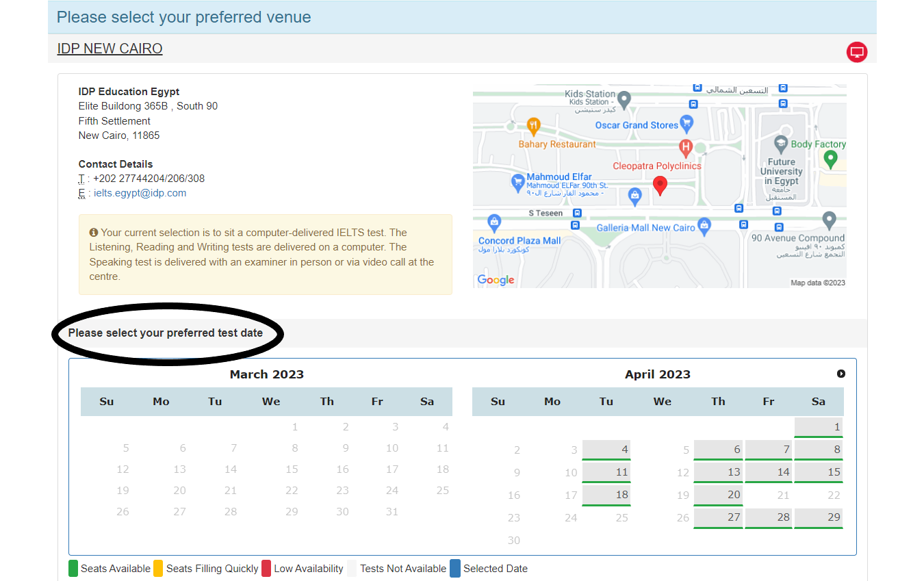Click the info icon in the yellow notice
This screenshot has height=581, width=924.
point(94,233)
